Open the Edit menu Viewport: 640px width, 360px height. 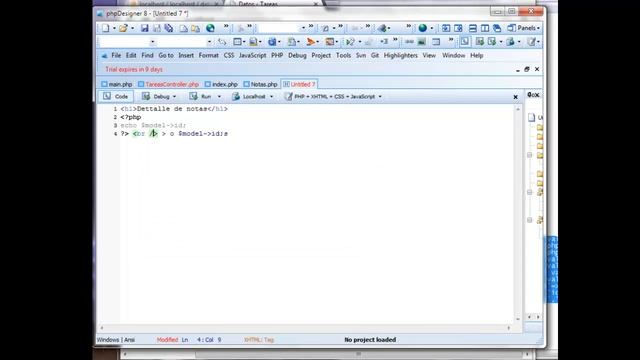pyautogui.click(x=131, y=56)
